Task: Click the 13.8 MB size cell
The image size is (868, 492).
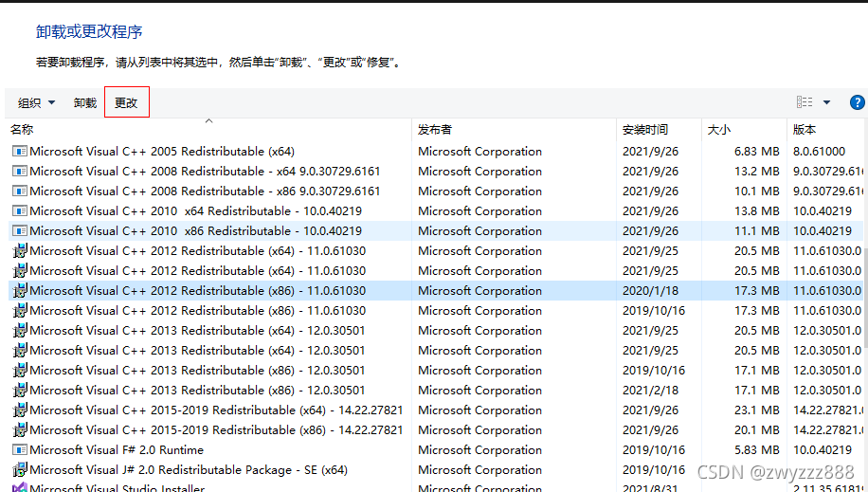Action: 757,211
